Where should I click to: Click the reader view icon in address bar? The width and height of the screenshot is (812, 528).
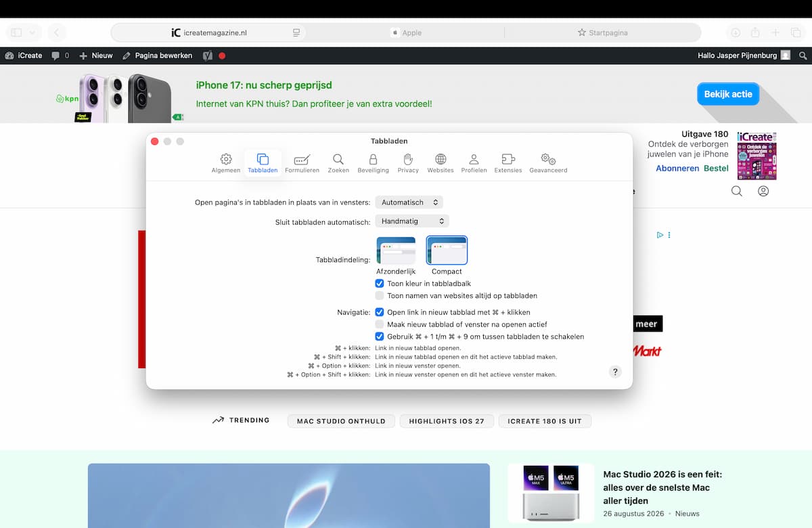(x=296, y=32)
